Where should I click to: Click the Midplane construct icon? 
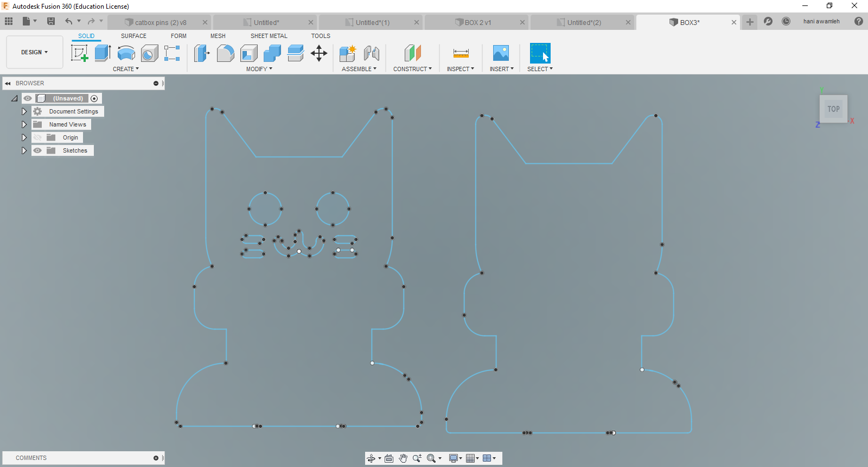[x=413, y=53]
